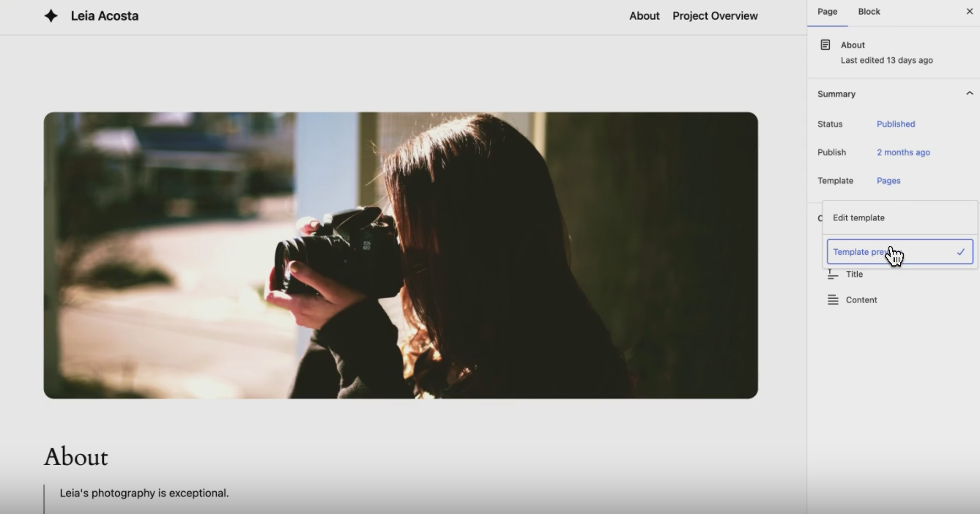This screenshot has width=980, height=514.
Task: Open the Pages template dropdown
Action: [x=888, y=181]
